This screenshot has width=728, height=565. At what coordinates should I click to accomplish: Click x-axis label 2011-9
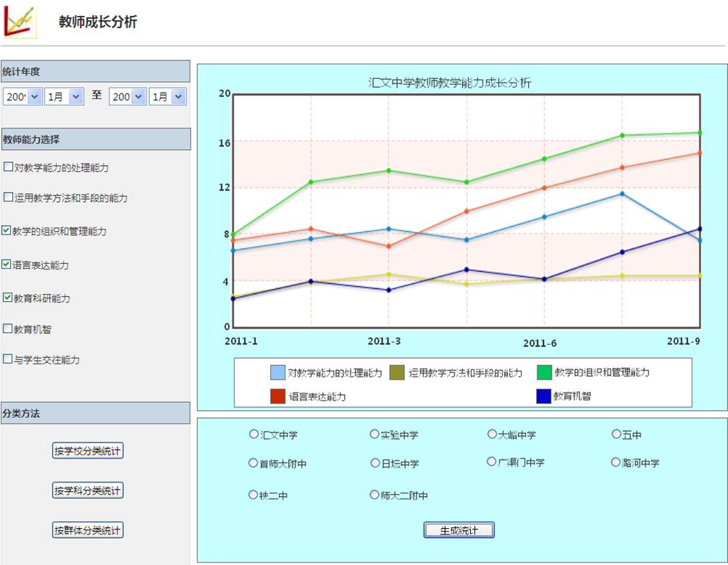pyautogui.click(x=683, y=341)
